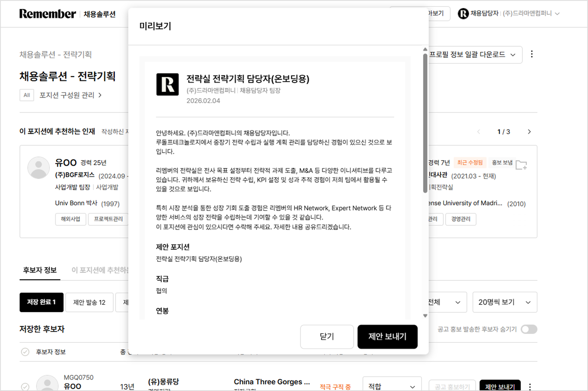
Task: Check the MGQ0750 candidate row checkbox
Action: [x=25, y=386]
